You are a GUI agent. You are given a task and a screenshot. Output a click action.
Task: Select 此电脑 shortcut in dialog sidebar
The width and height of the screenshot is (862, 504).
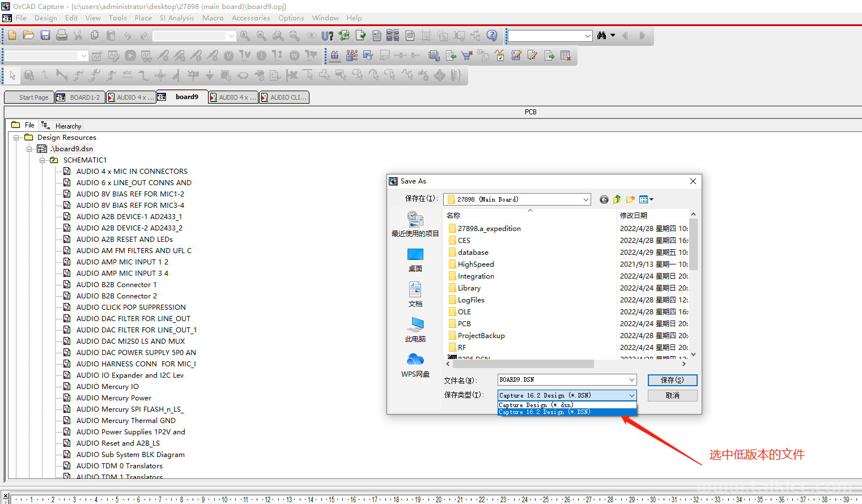point(415,330)
